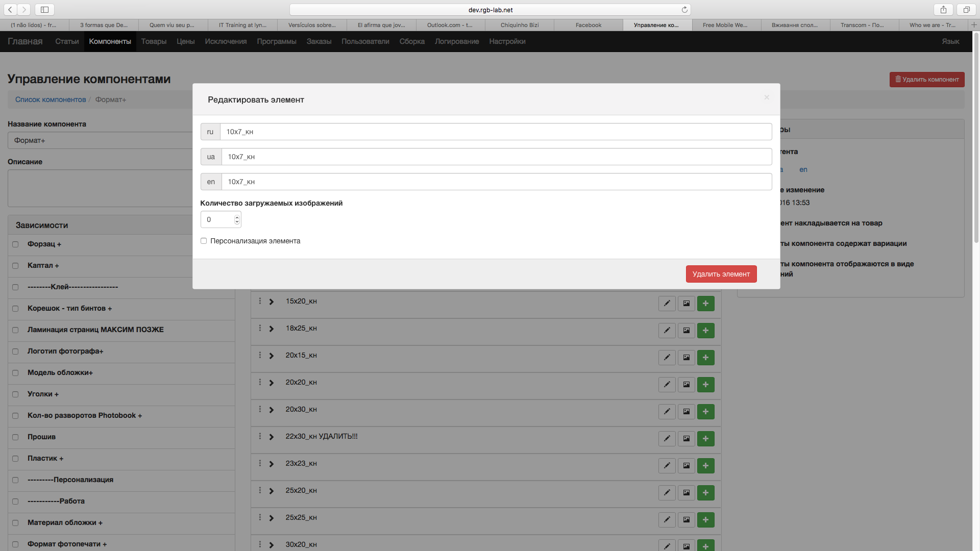This screenshot has width=980, height=551.
Task: Click red Удалить элемент button
Action: click(721, 274)
